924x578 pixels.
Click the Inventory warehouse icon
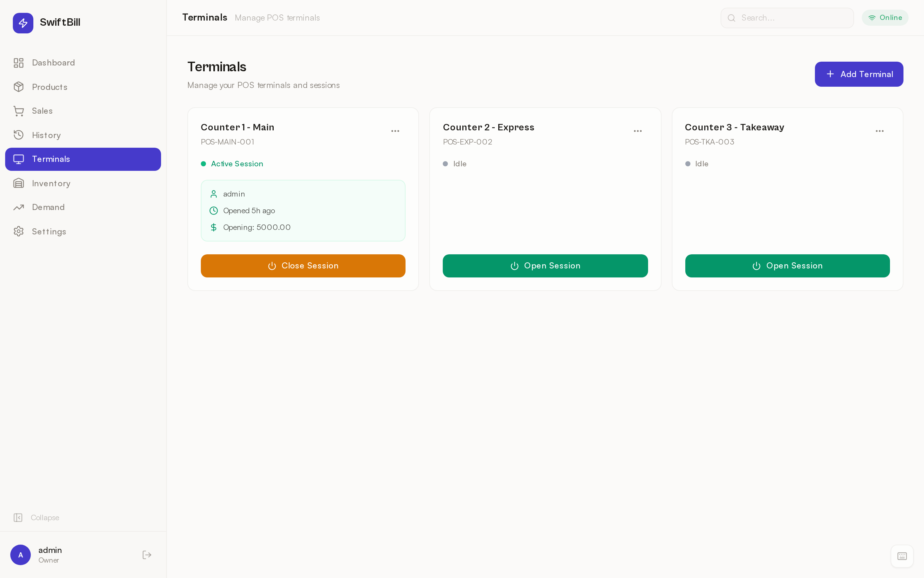click(x=18, y=183)
